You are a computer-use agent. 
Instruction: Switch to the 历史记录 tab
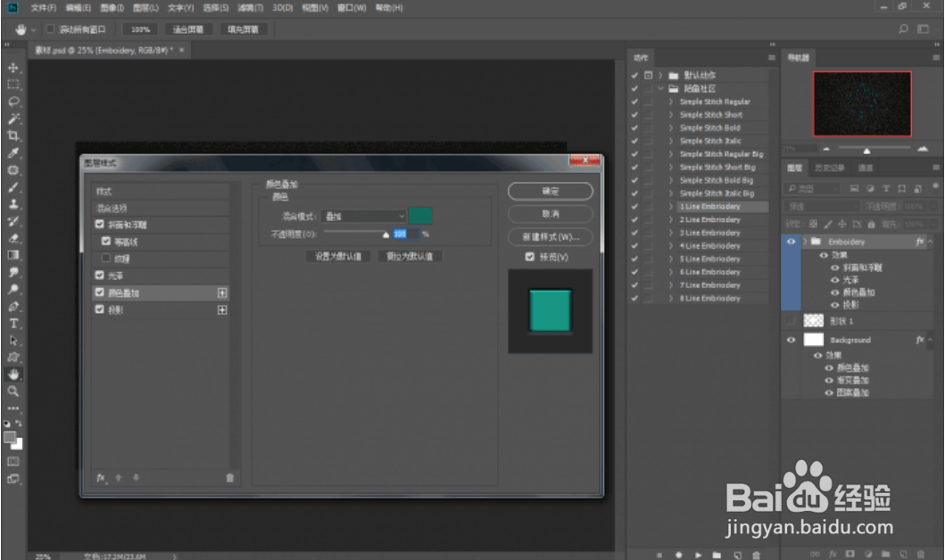pyautogui.click(x=829, y=168)
